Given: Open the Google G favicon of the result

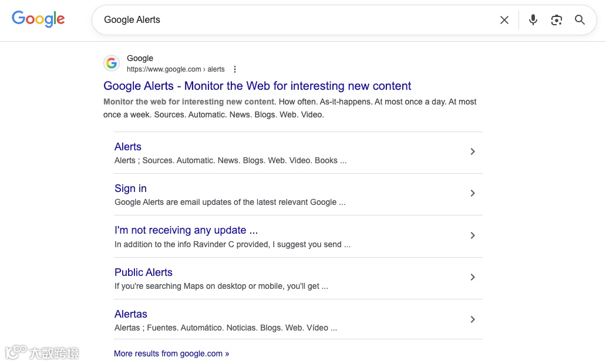Looking at the screenshot, I should [x=112, y=63].
